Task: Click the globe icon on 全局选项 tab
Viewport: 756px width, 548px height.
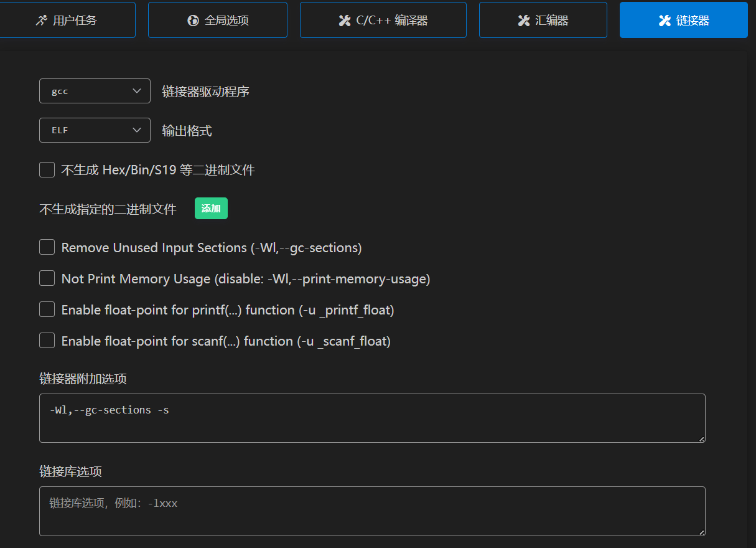Action: [x=192, y=21]
